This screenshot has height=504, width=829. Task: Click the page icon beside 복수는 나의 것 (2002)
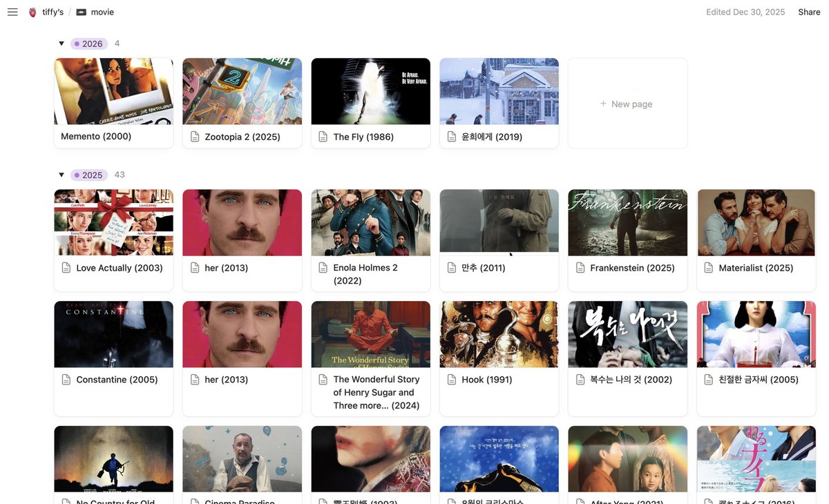click(x=580, y=380)
